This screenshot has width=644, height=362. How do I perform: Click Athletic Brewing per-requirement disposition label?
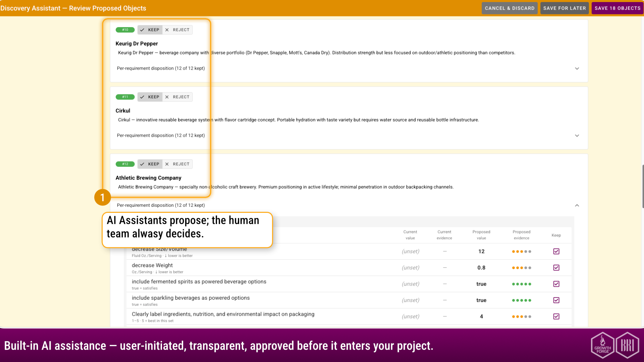161,205
